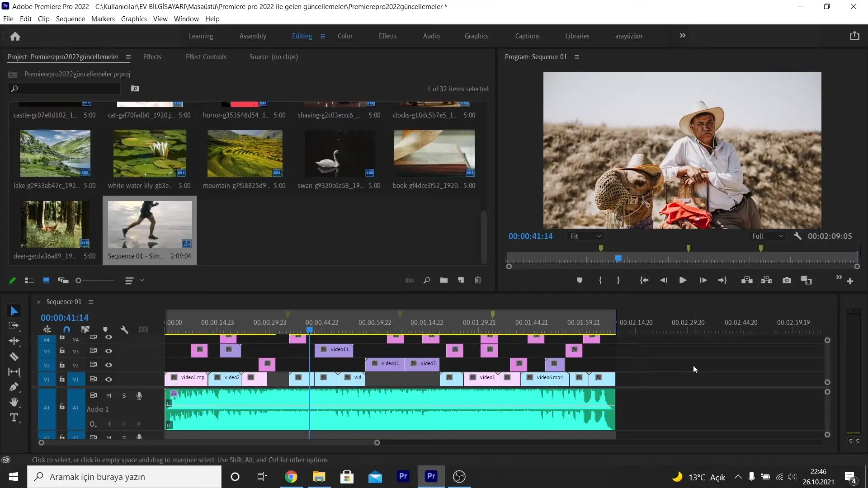Step forward one frame

point(703,281)
